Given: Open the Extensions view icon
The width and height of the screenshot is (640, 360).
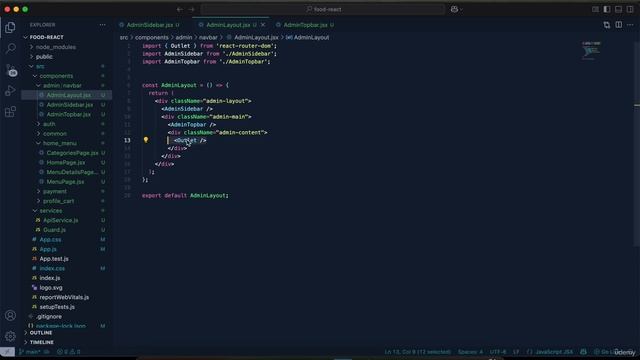Looking at the screenshot, I should coord(10,111).
